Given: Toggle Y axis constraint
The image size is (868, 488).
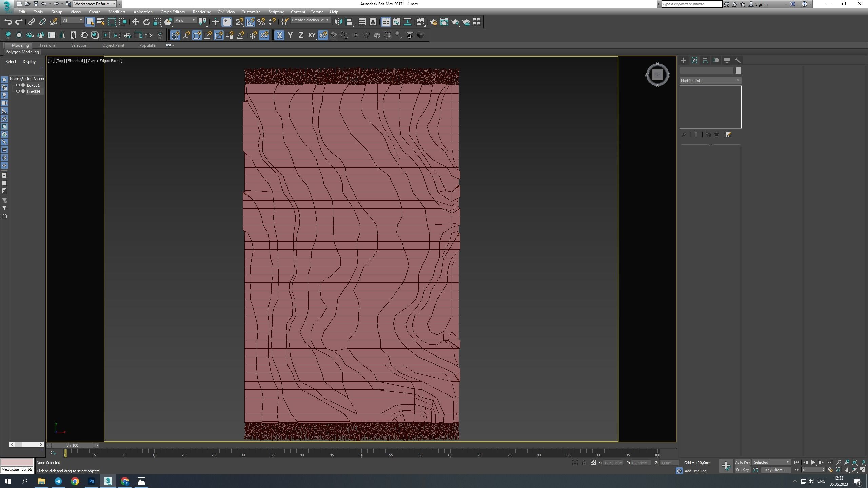Looking at the screenshot, I should click(x=290, y=35).
